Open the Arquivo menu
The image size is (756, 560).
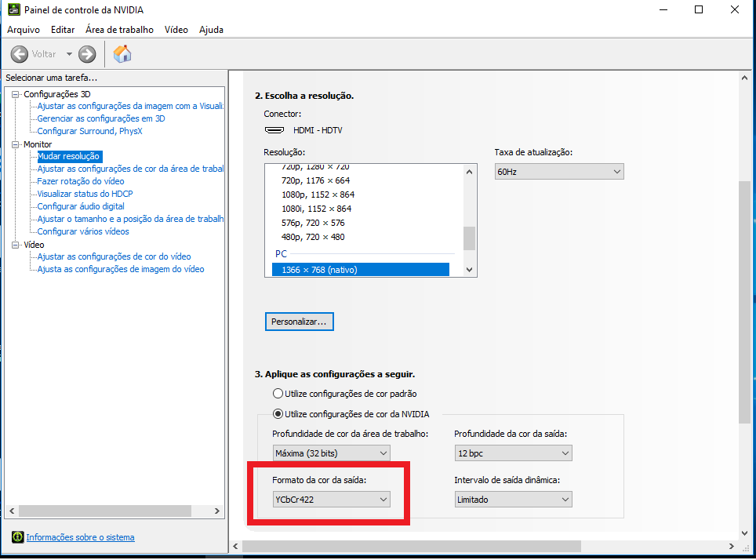(x=24, y=30)
